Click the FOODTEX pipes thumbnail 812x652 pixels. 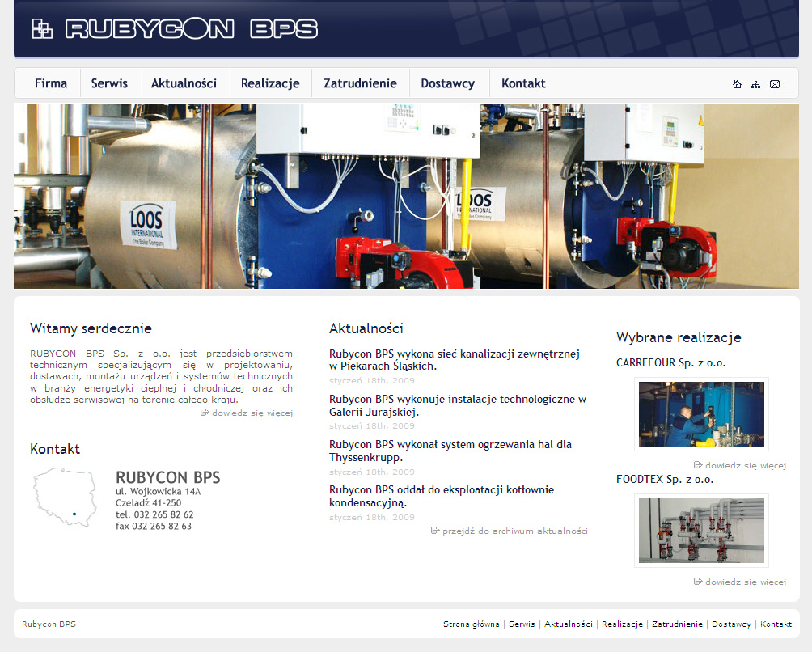(701, 531)
